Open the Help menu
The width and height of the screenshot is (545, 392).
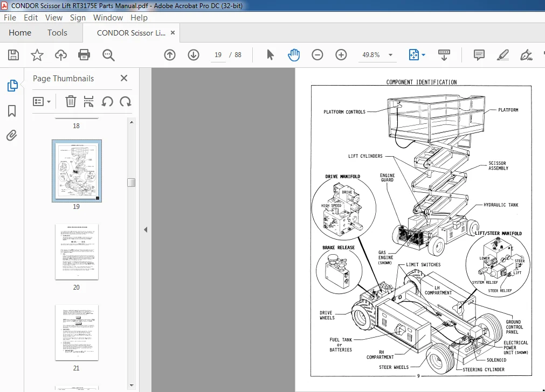139,18
